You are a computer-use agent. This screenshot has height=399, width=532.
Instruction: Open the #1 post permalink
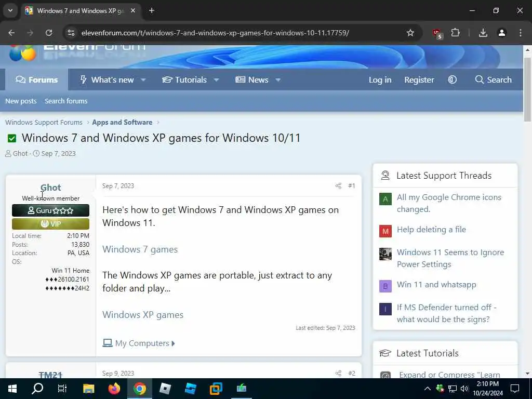point(352,185)
